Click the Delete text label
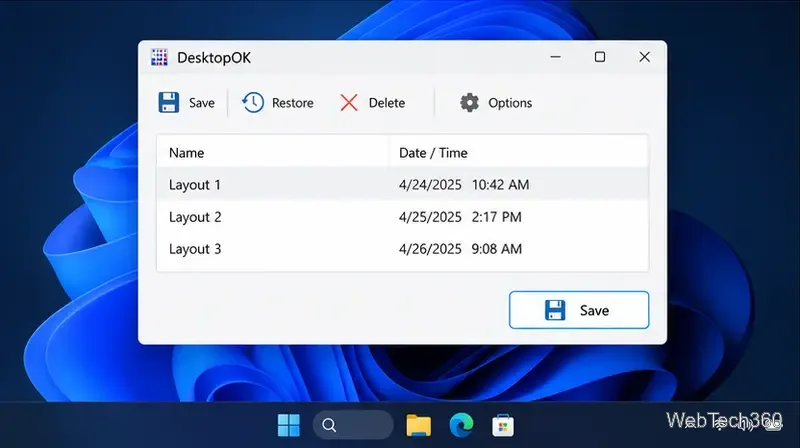 click(387, 103)
